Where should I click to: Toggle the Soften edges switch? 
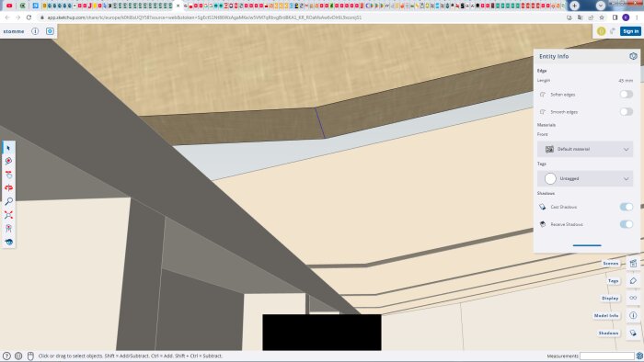click(626, 95)
